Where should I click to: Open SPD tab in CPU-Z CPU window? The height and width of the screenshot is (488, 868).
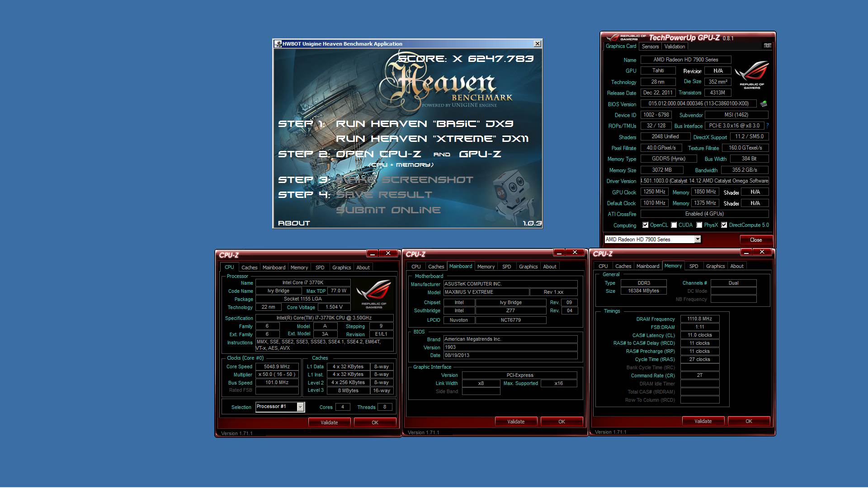coord(320,267)
